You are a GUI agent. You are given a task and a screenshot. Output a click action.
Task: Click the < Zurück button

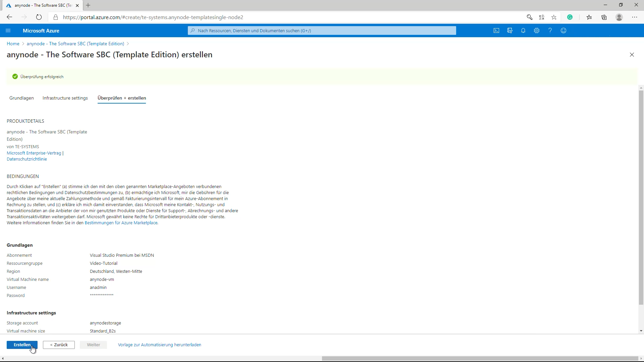tap(59, 345)
